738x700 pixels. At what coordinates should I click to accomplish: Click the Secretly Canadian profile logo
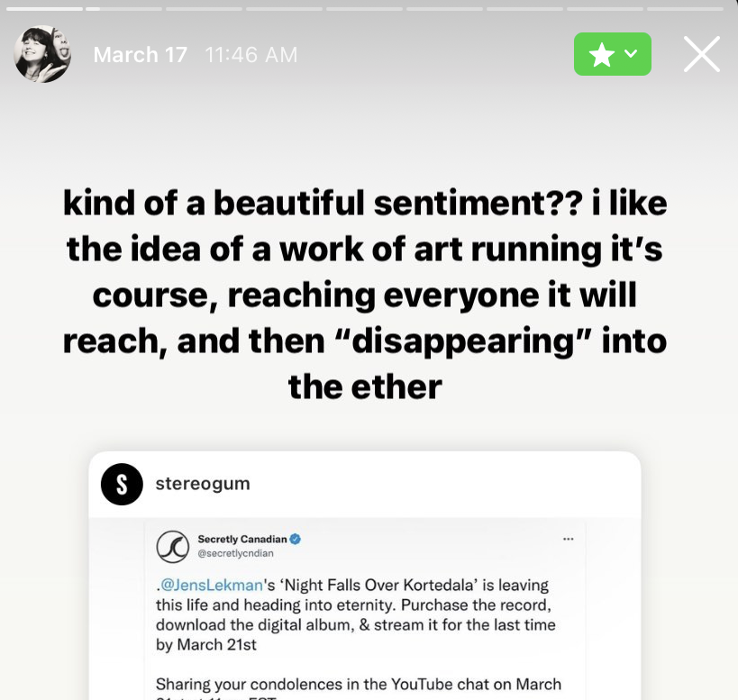click(x=172, y=546)
